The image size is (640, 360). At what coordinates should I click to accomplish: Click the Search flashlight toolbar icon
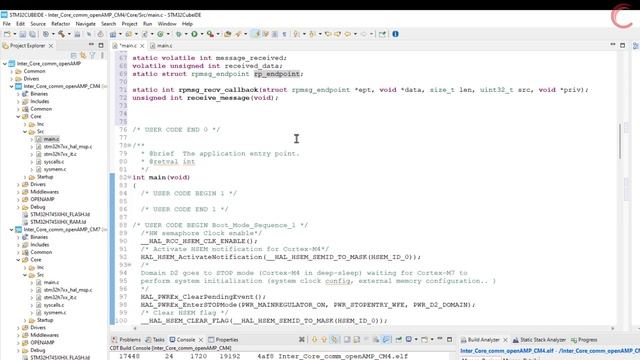[238, 34]
